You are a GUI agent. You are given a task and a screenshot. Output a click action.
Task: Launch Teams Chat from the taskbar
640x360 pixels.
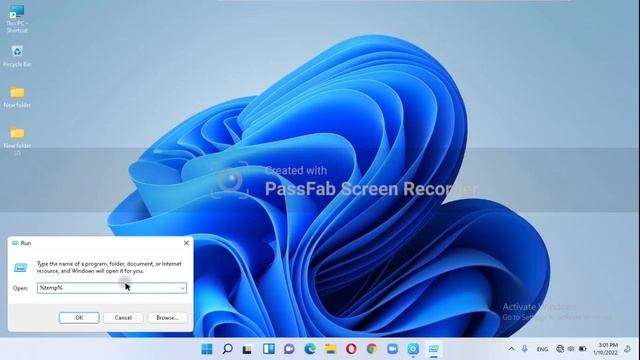tap(289, 349)
